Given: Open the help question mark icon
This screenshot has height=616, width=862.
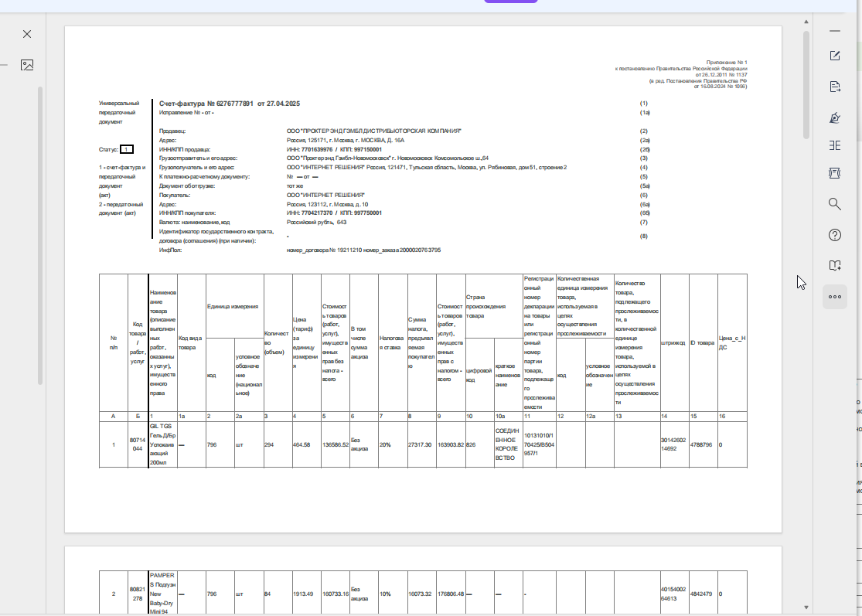Looking at the screenshot, I should 834,235.
